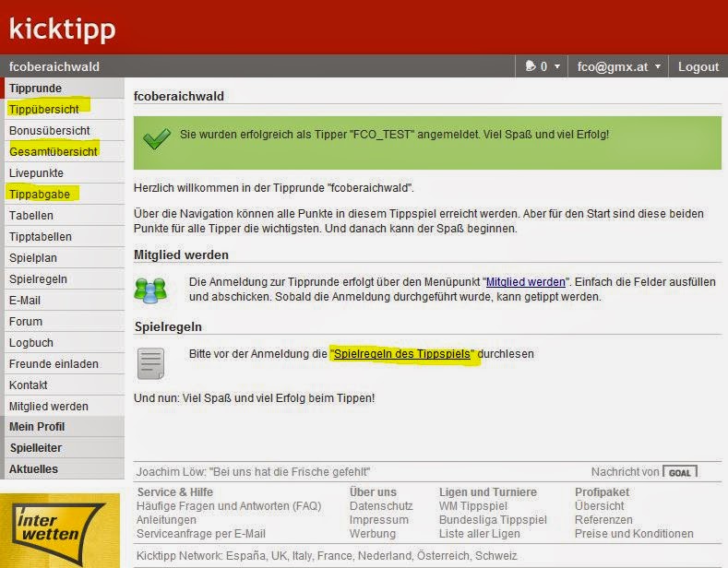Click the GOAL news source logo
Viewport: 728px width, 568px height.
(680, 472)
